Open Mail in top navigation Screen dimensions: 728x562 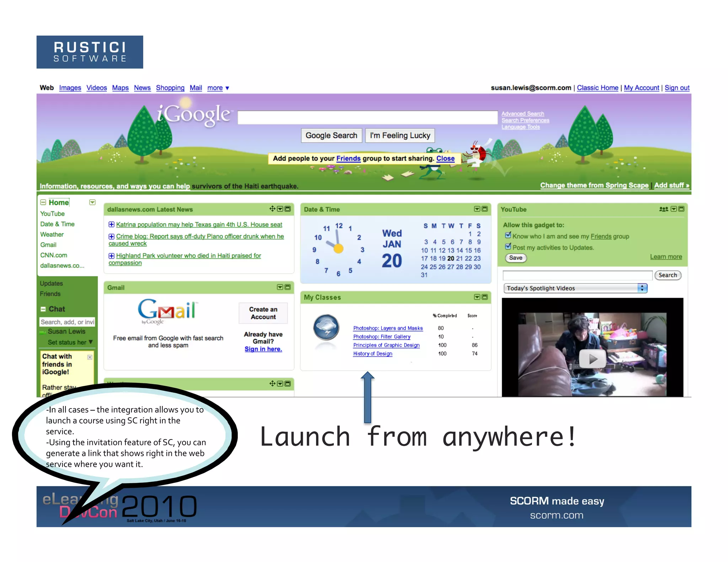click(x=196, y=88)
